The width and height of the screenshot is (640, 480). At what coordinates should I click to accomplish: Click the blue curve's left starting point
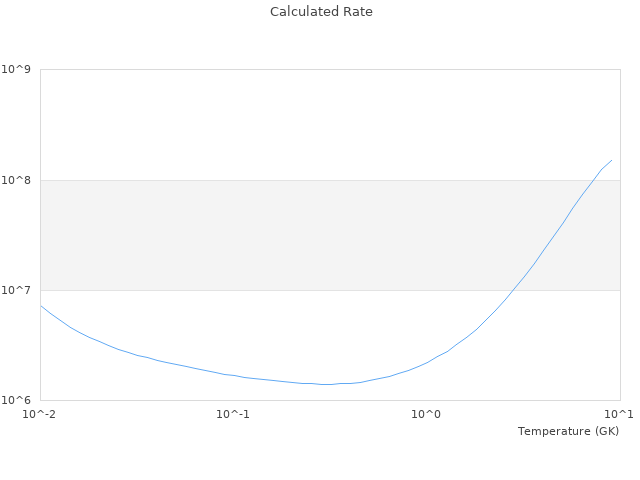tap(41, 306)
